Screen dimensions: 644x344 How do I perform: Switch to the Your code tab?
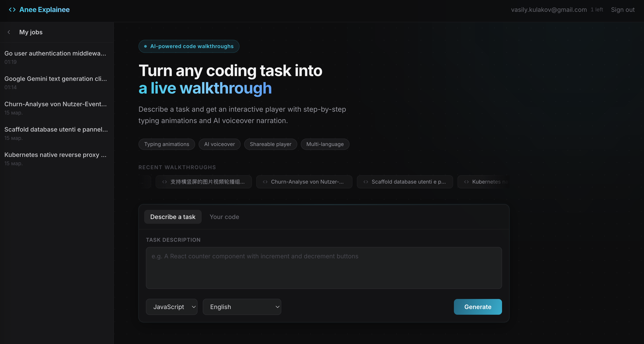click(224, 217)
